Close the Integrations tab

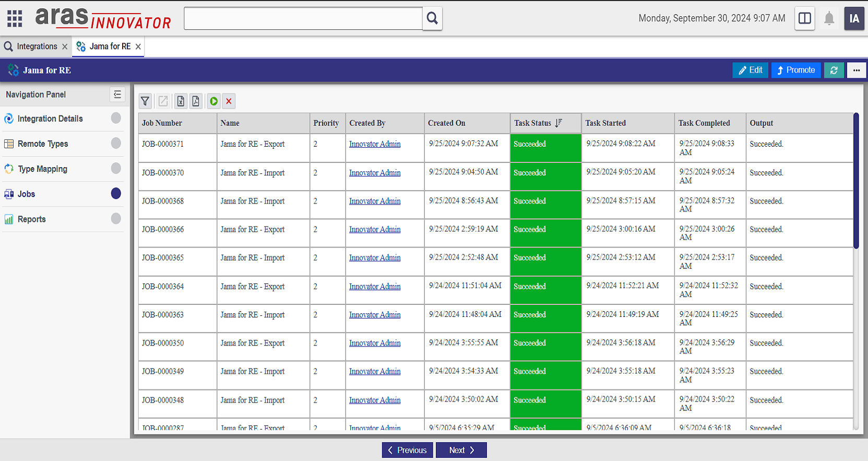click(x=65, y=46)
